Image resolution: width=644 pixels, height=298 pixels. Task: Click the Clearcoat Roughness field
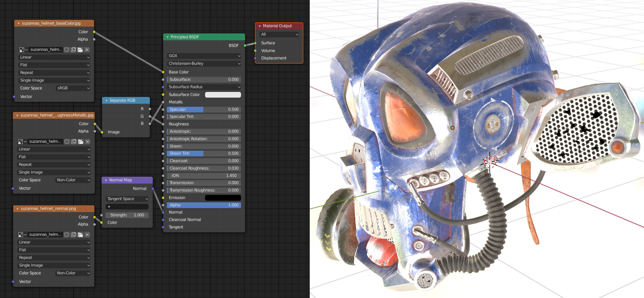point(204,168)
